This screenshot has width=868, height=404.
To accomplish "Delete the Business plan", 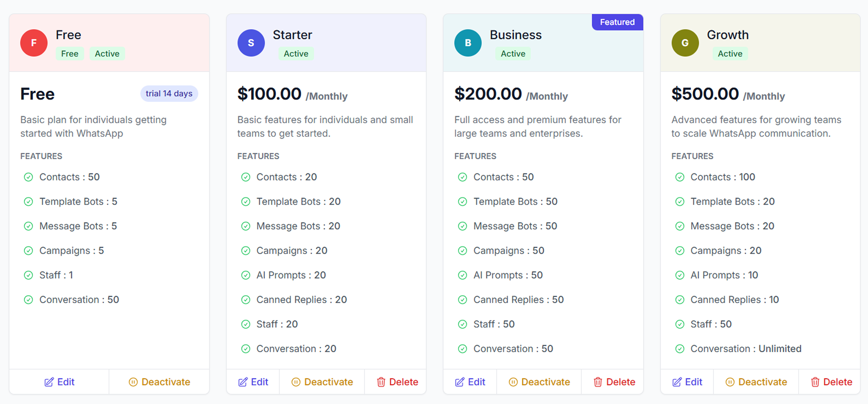I will [614, 382].
